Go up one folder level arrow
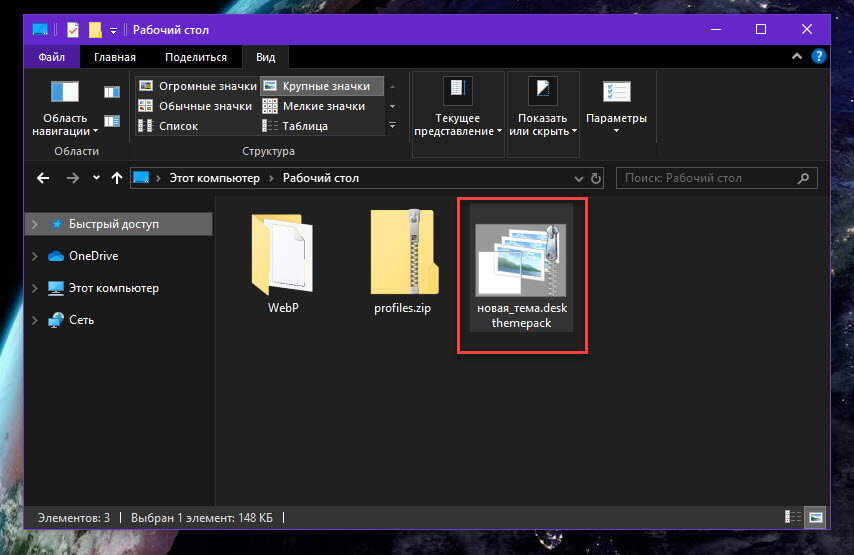854x555 pixels. pyautogui.click(x=117, y=178)
